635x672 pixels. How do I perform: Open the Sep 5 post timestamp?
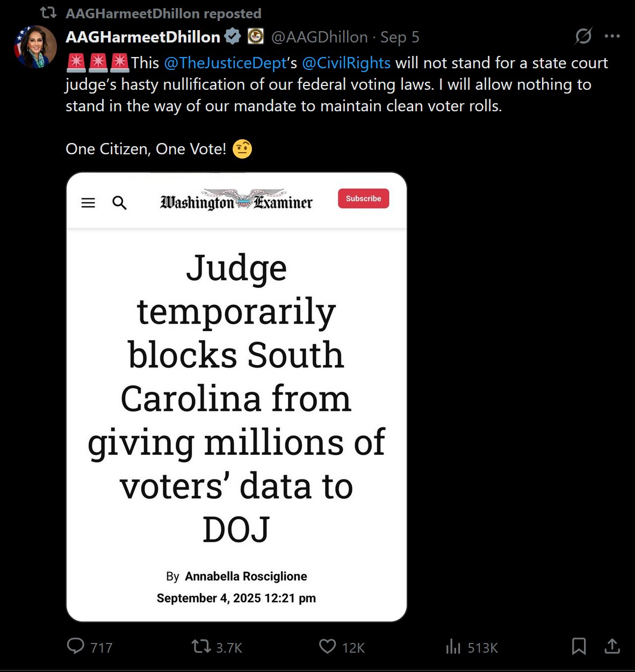click(x=400, y=37)
